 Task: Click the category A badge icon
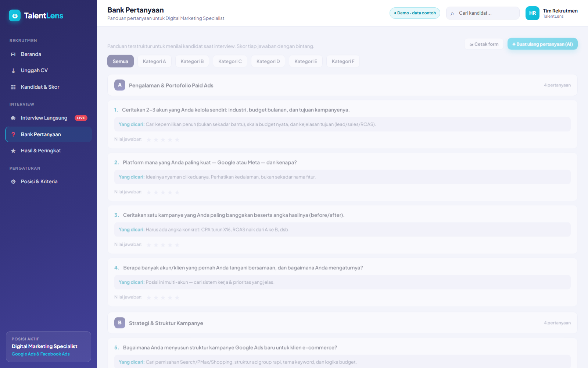120,85
